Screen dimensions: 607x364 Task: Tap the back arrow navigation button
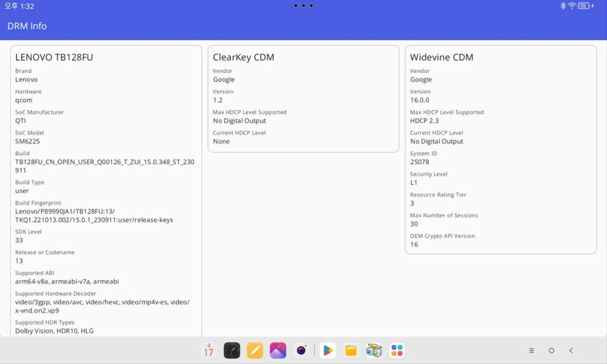[x=571, y=350]
